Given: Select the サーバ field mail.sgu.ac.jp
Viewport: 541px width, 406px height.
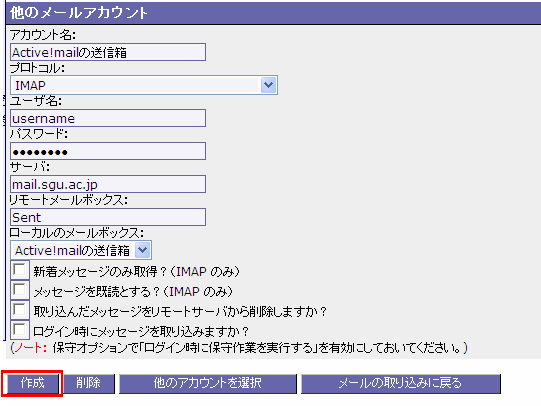Looking at the screenshot, I should [108, 184].
